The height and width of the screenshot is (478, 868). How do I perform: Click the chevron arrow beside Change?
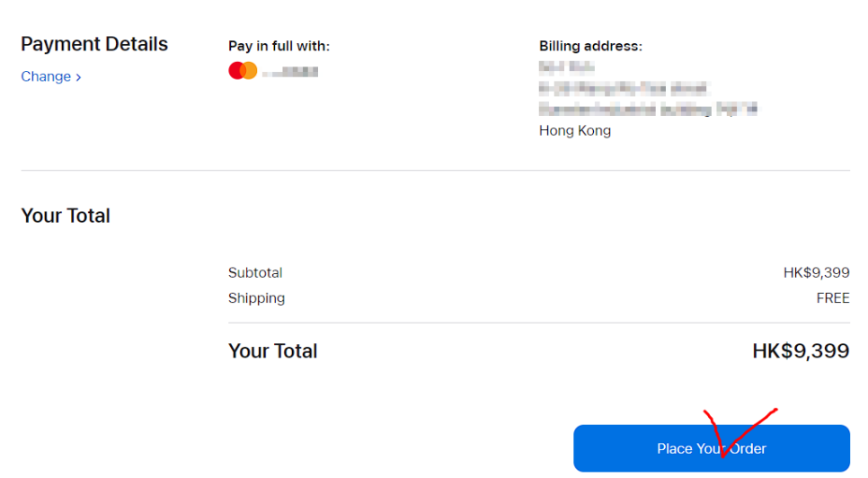tap(78, 77)
